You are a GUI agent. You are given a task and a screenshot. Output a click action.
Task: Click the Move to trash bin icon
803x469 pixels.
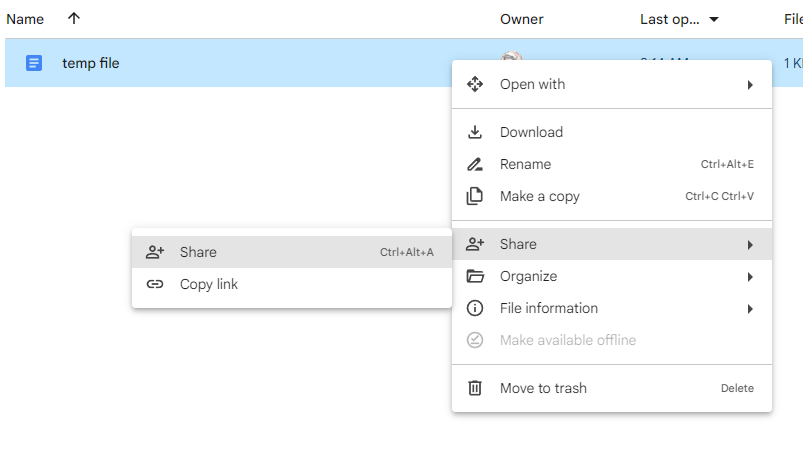click(476, 389)
